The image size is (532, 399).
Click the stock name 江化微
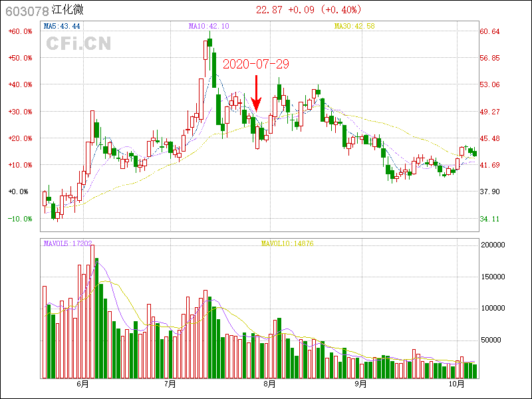(68, 11)
